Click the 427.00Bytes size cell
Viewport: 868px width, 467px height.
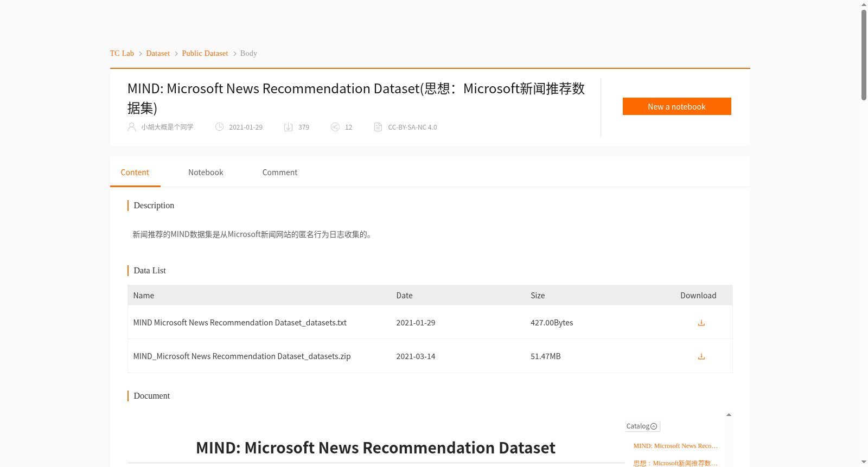click(x=552, y=323)
